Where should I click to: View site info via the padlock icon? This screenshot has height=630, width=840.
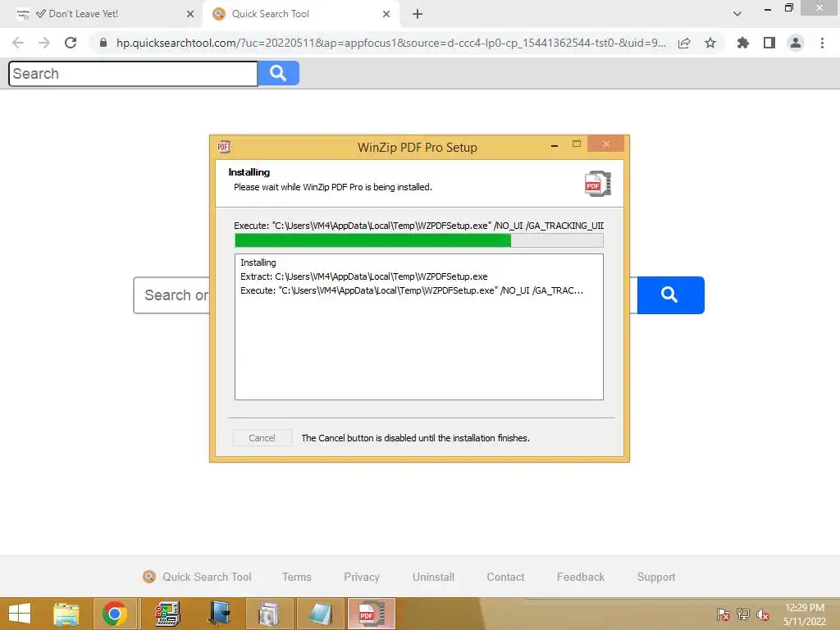point(103,43)
